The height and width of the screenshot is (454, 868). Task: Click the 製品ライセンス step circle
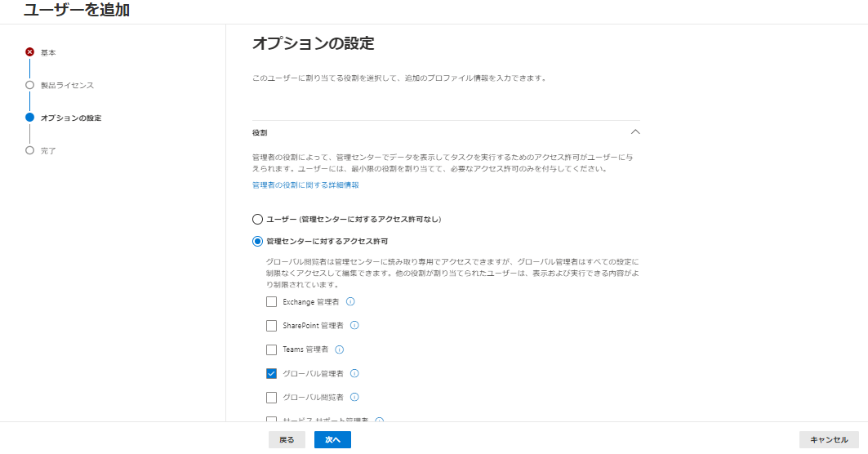tap(30, 85)
